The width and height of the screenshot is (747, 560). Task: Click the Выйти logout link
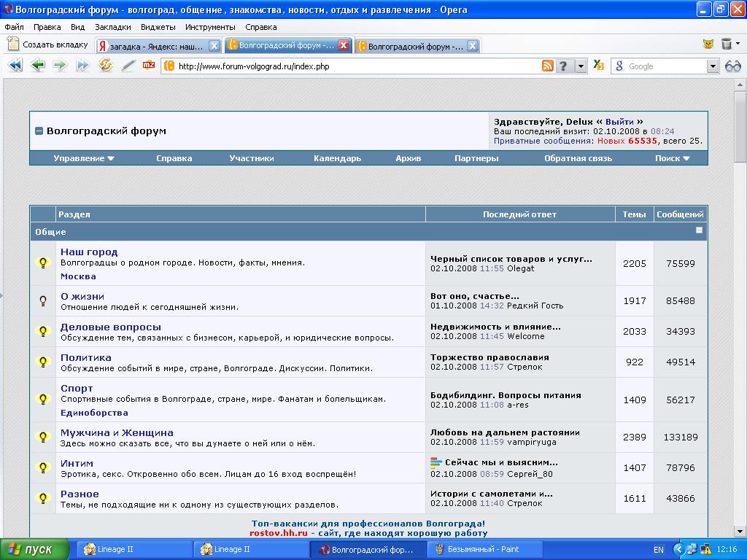(x=619, y=122)
